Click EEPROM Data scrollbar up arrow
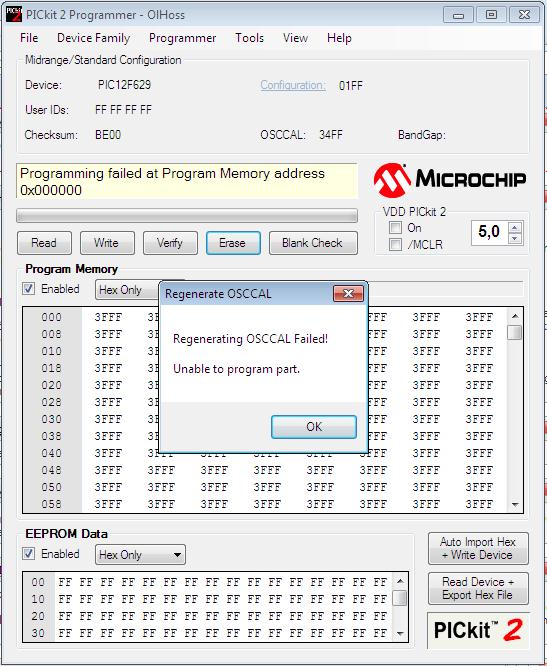Image resolution: width=547 pixels, height=666 pixels. tap(400, 581)
